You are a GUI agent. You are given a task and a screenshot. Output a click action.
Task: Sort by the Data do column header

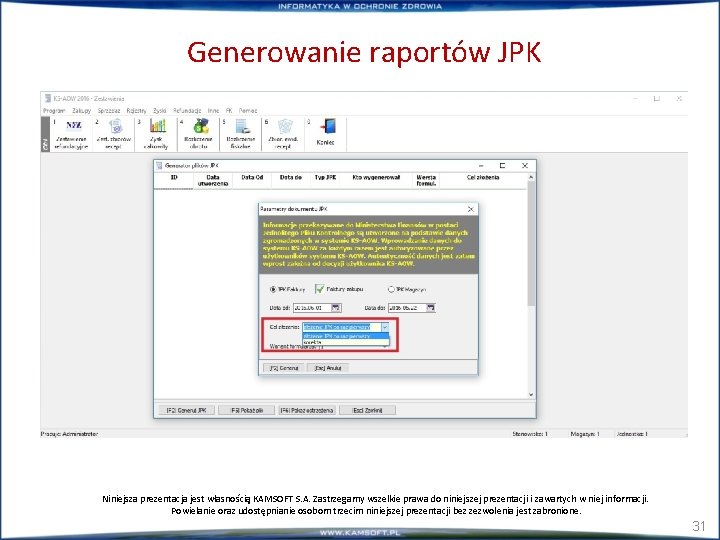point(291,180)
